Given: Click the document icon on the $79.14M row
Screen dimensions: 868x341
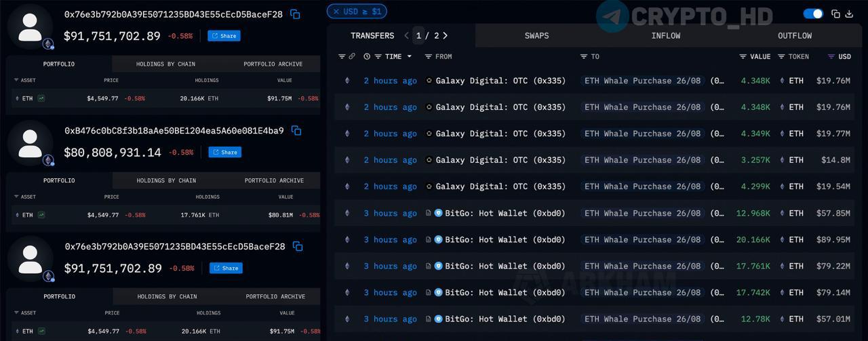Looking at the screenshot, I should pyautogui.click(x=429, y=292).
